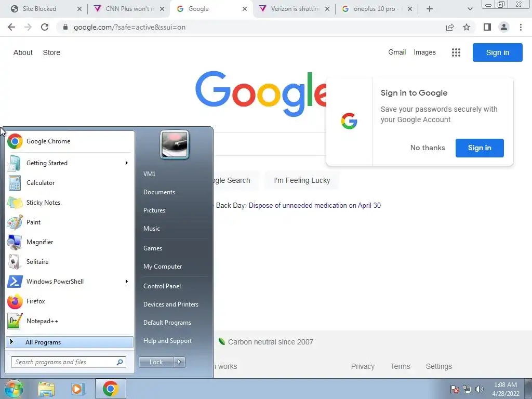The image size is (532, 399).
Task: Open the tab search dropdown chevron
Action: click(470, 9)
